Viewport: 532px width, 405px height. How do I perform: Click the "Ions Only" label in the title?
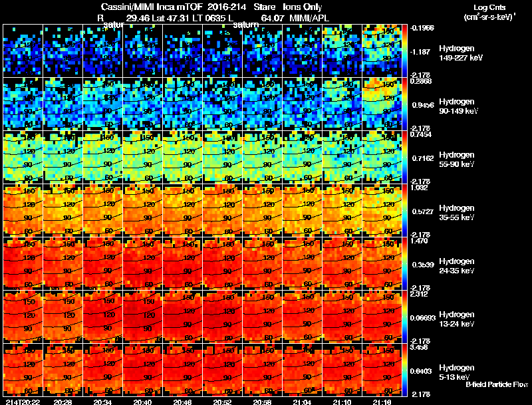point(303,7)
